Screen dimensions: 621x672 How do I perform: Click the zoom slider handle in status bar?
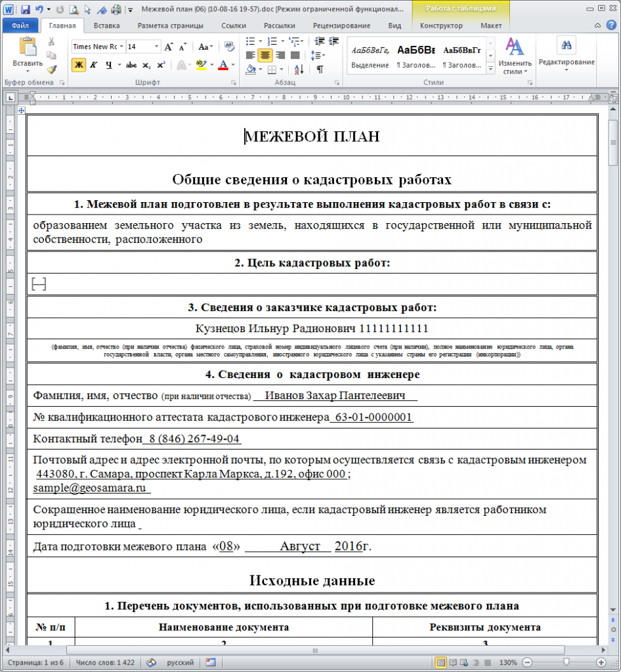tap(566, 663)
